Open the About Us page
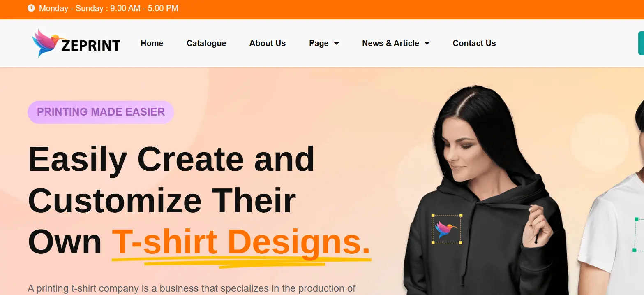The height and width of the screenshot is (295, 644). click(x=268, y=43)
